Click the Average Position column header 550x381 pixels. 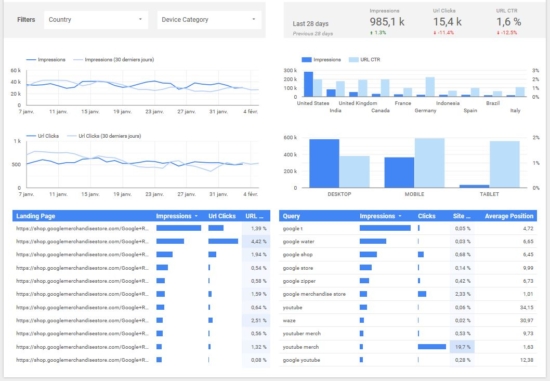pyautogui.click(x=509, y=216)
